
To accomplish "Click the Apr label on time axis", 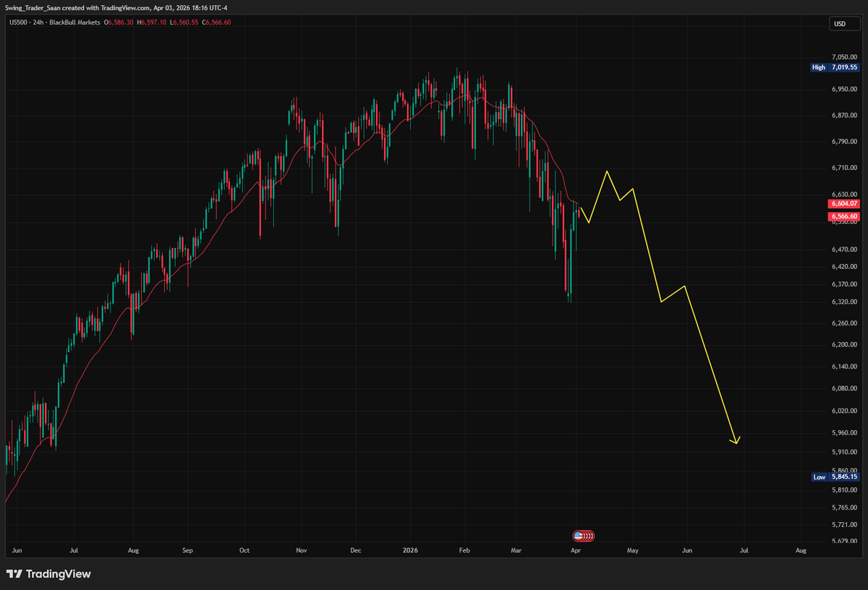I will tap(575, 550).
